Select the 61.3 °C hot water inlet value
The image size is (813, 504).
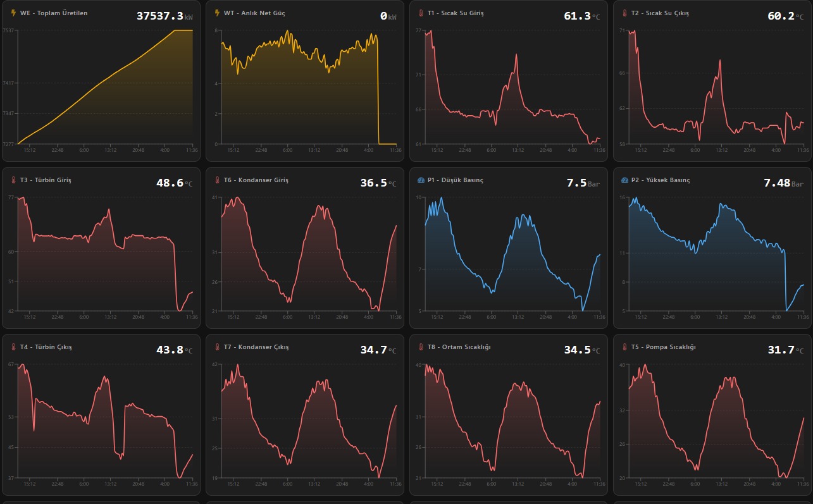point(582,16)
